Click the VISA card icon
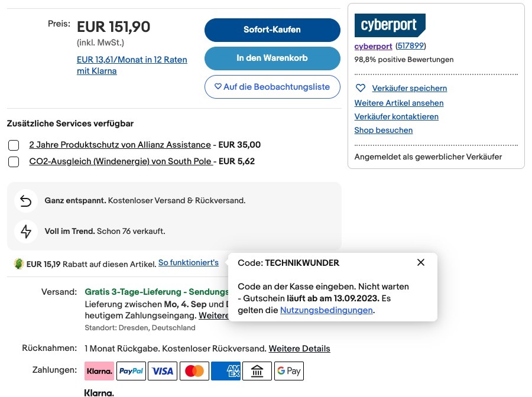This screenshot has height=397, width=532. [x=163, y=371]
